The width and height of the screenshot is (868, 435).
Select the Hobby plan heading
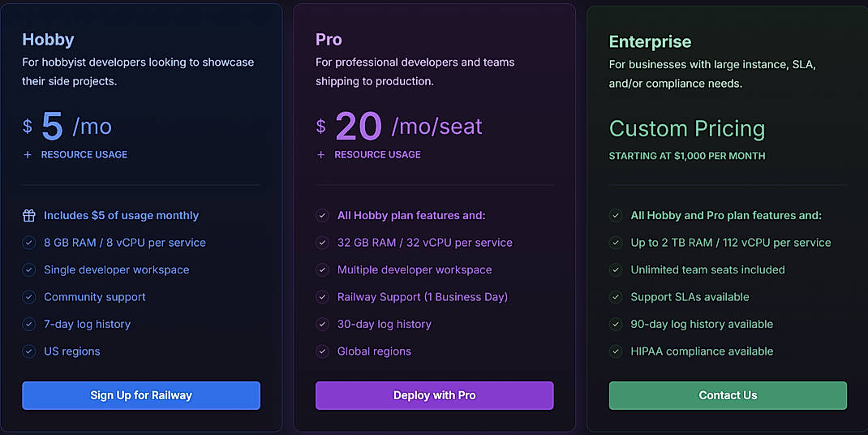(x=48, y=39)
